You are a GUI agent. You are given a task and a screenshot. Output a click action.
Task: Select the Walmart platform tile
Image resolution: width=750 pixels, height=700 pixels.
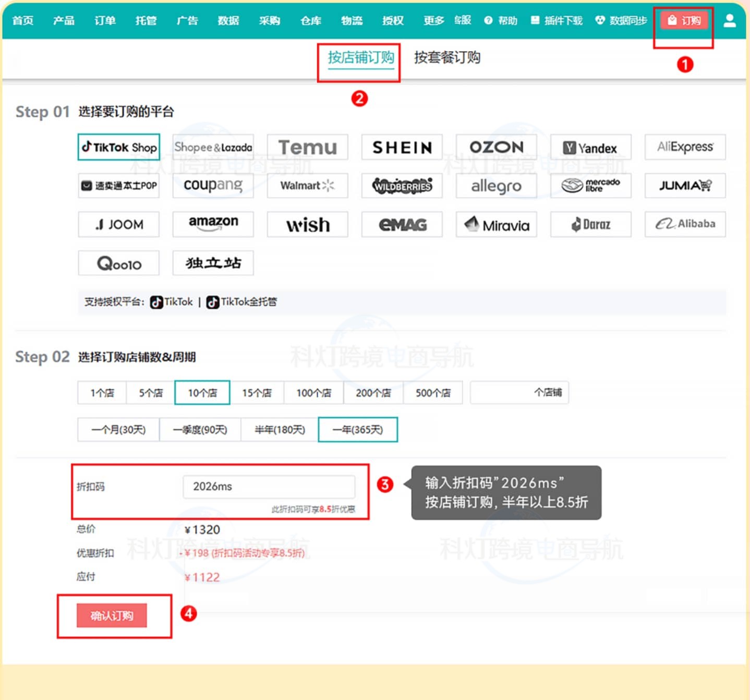(307, 186)
